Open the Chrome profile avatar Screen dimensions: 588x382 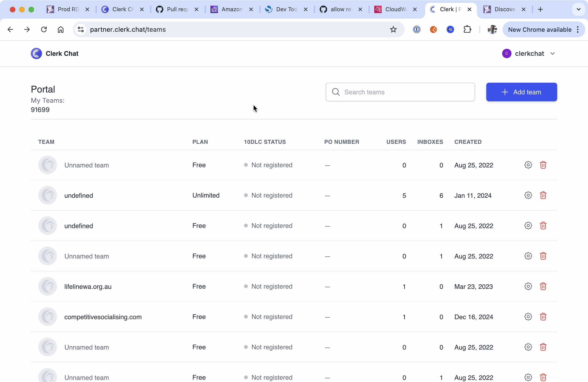pyautogui.click(x=492, y=30)
